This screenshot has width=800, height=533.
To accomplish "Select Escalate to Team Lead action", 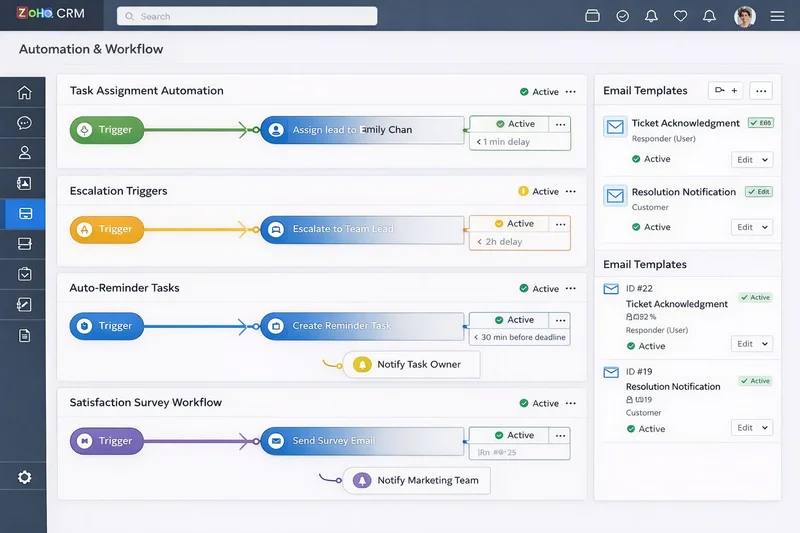I will [x=362, y=229].
